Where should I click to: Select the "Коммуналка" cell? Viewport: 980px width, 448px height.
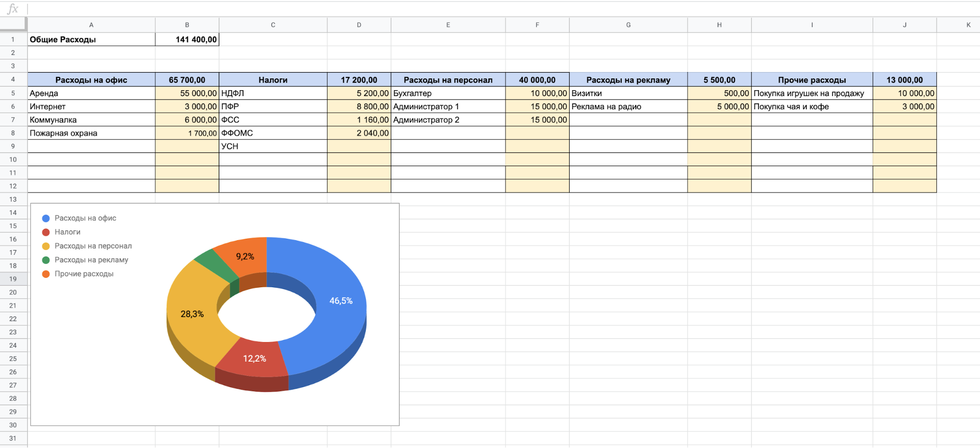[x=91, y=120]
